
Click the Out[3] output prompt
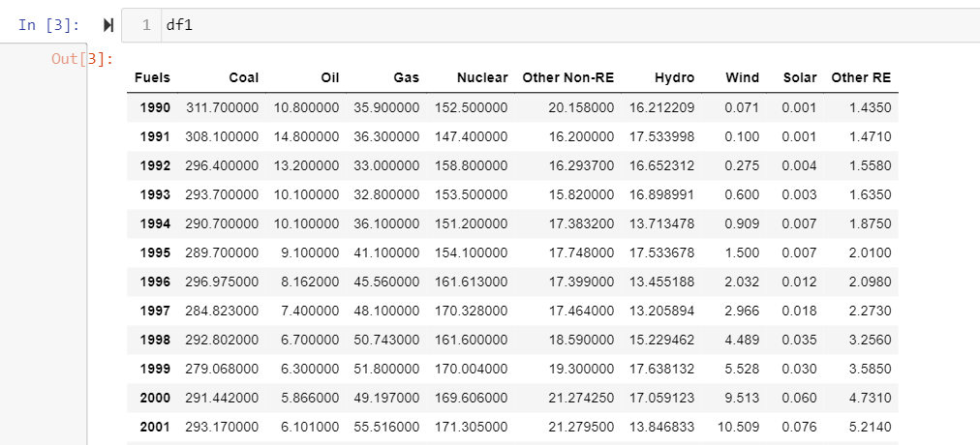pos(82,59)
